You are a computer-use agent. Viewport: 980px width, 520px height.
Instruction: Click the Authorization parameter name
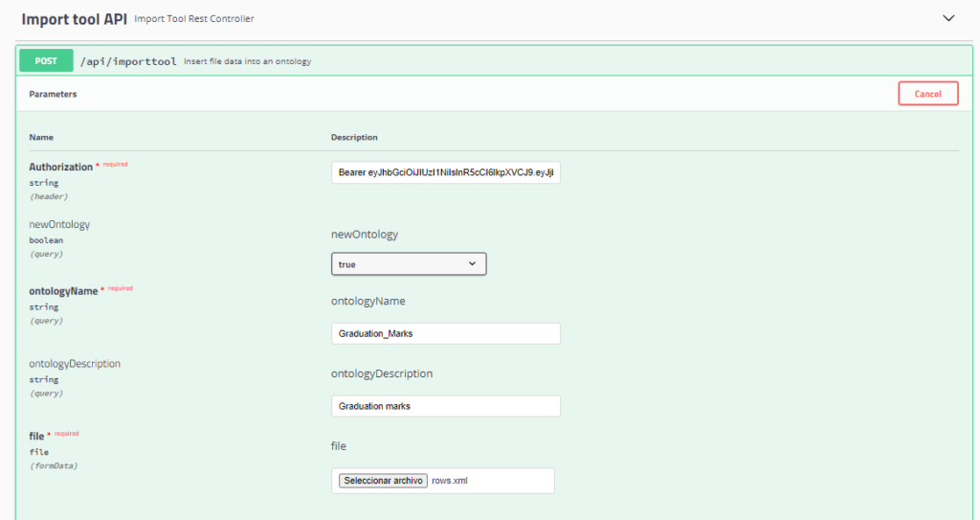(60, 167)
